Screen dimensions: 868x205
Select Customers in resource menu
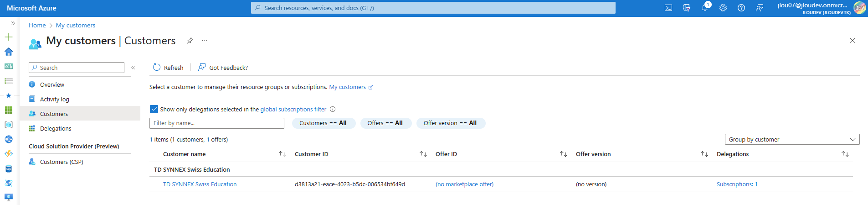pyautogui.click(x=80, y=114)
